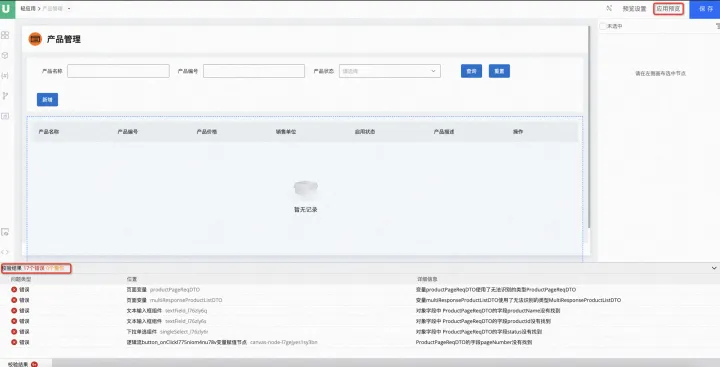This screenshot has height=367, width=720.
Task: Click the blue 保存 button
Action: click(x=705, y=9)
